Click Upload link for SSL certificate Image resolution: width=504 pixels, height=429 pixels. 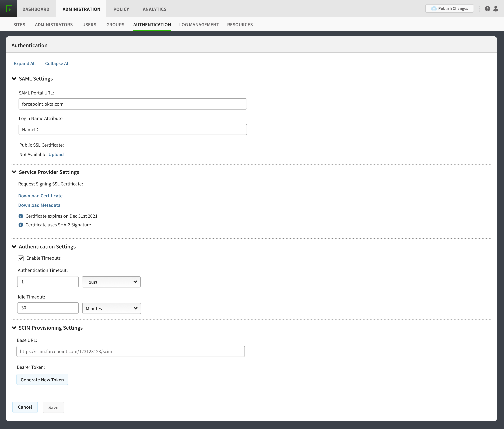point(56,154)
